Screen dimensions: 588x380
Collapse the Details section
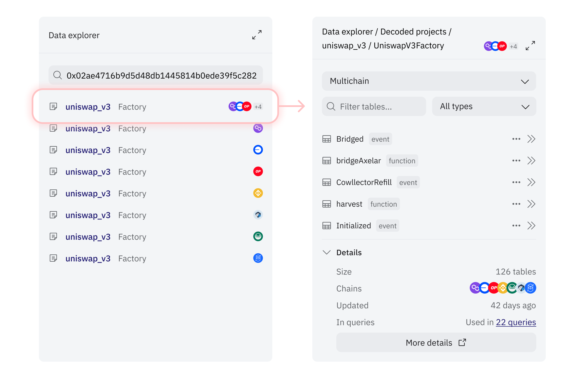click(327, 252)
